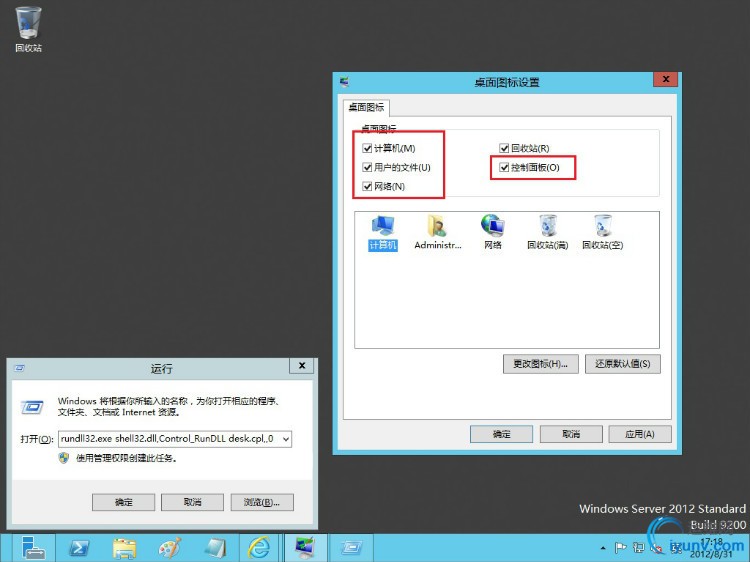Expand the 打开(O) command history dropdown

[x=286, y=439]
